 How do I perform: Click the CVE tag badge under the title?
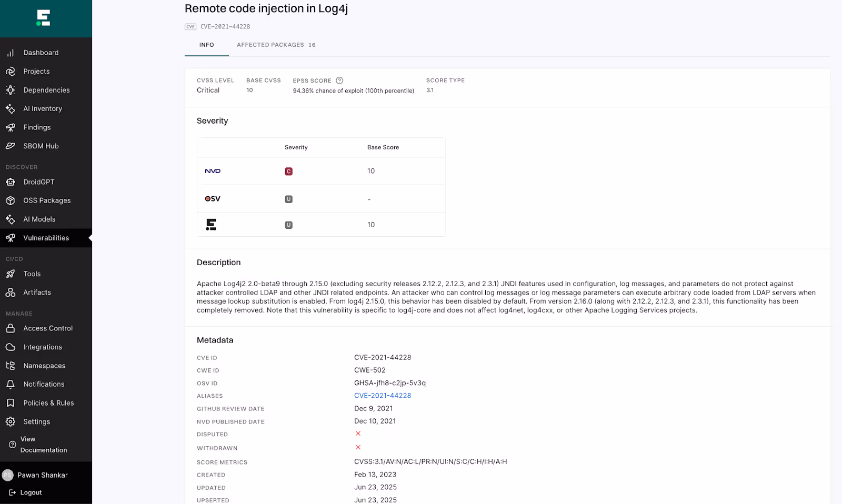[191, 27]
